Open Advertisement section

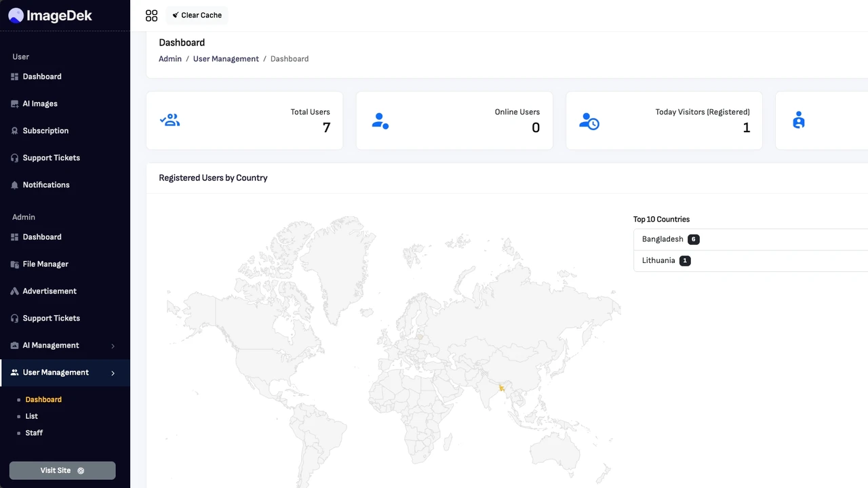pyautogui.click(x=50, y=291)
